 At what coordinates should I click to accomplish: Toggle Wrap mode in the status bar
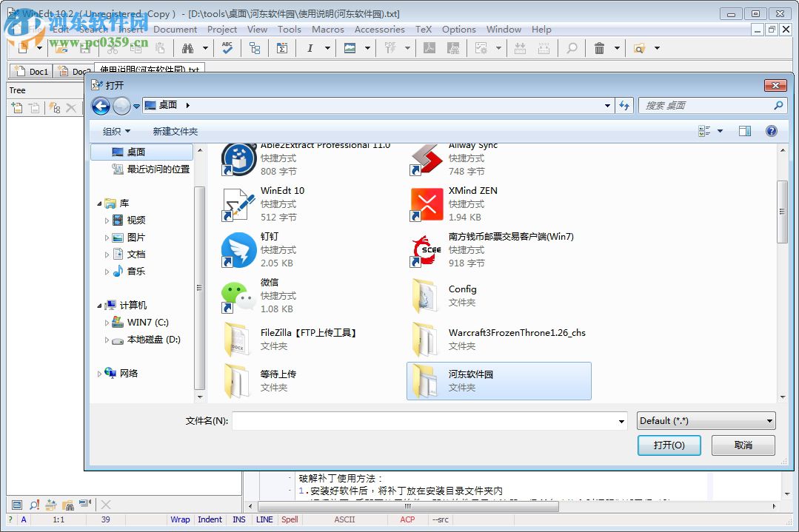(180, 519)
